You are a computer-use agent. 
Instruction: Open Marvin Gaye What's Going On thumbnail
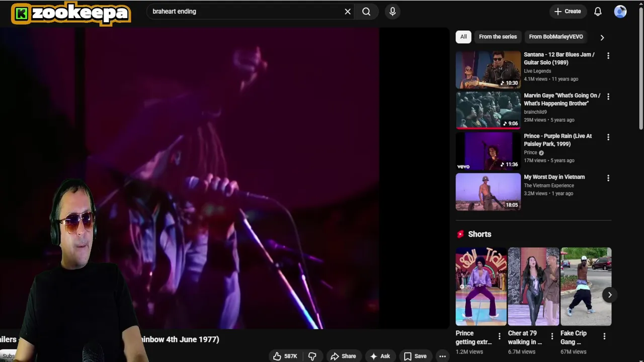[x=488, y=110]
